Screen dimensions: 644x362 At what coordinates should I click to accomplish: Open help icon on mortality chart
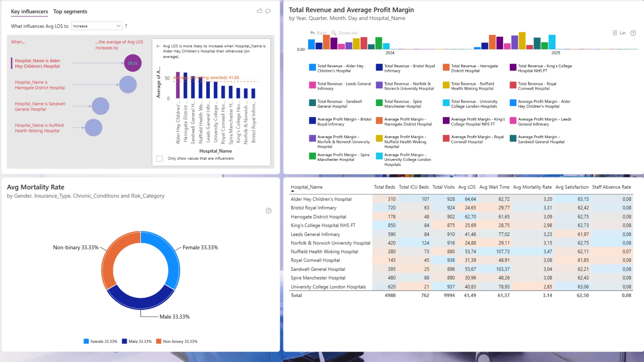click(268, 210)
